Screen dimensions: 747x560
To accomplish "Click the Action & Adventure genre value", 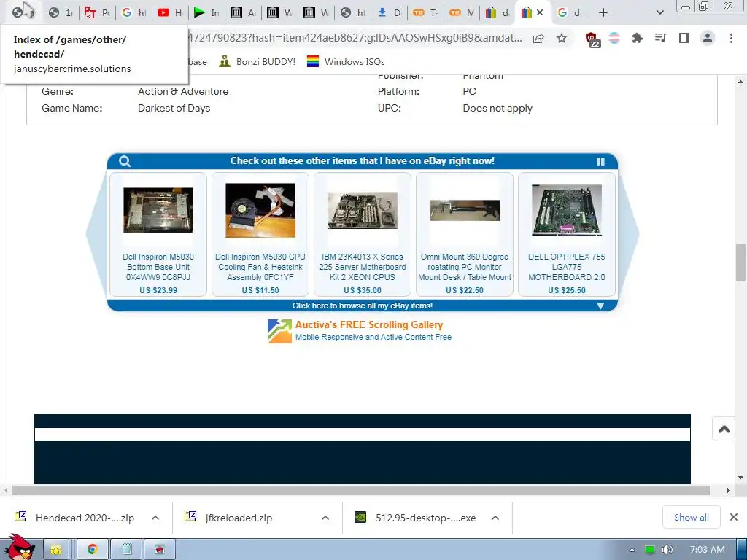I will tap(183, 91).
